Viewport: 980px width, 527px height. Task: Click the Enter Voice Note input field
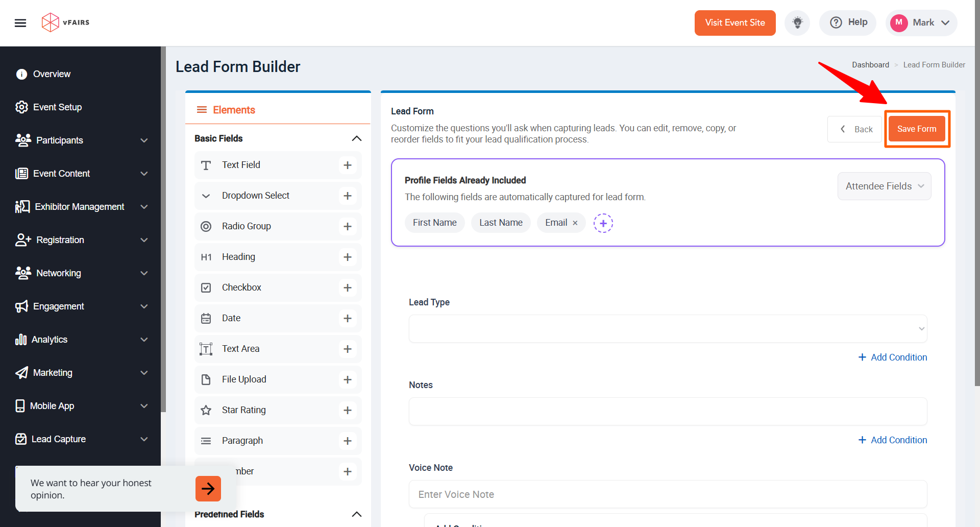pyautogui.click(x=668, y=494)
